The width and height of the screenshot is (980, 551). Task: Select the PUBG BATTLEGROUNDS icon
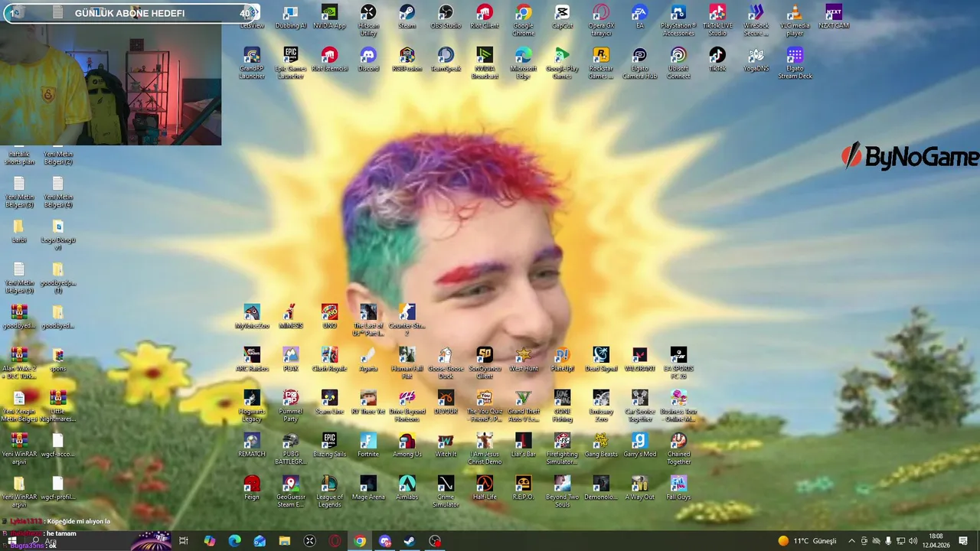click(x=291, y=449)
